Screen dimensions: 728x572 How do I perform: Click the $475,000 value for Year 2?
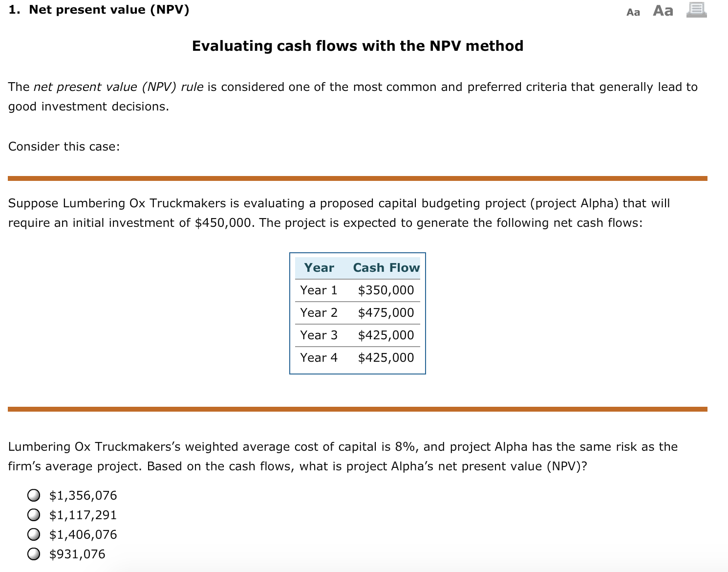click(x=385, y=312)
